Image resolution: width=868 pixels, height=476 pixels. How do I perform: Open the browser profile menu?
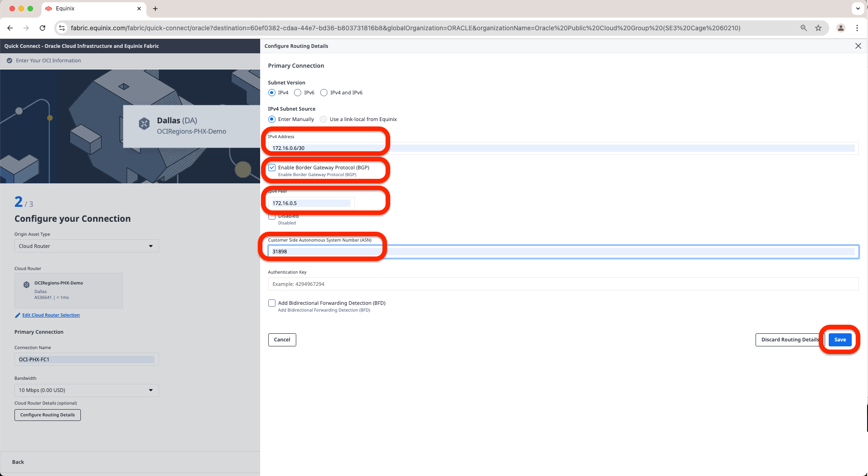[x=841, y=28]
